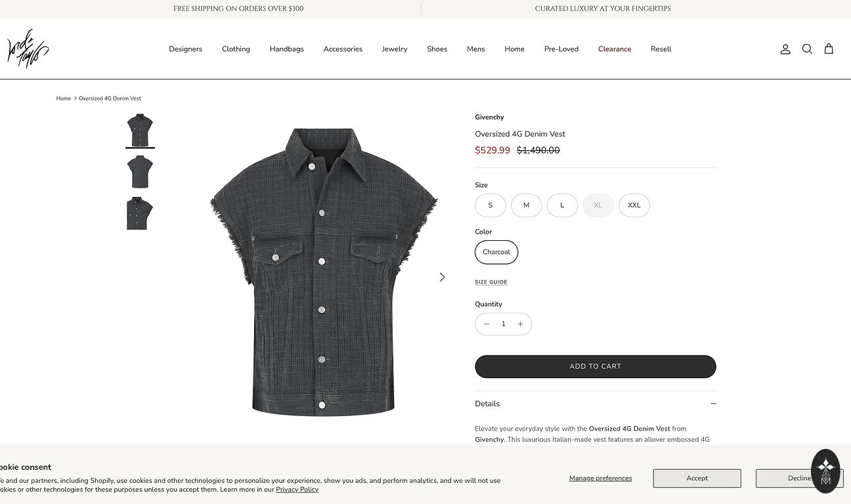Add the vest to cart
Screen dimensions: 851x504
(596, 367)
